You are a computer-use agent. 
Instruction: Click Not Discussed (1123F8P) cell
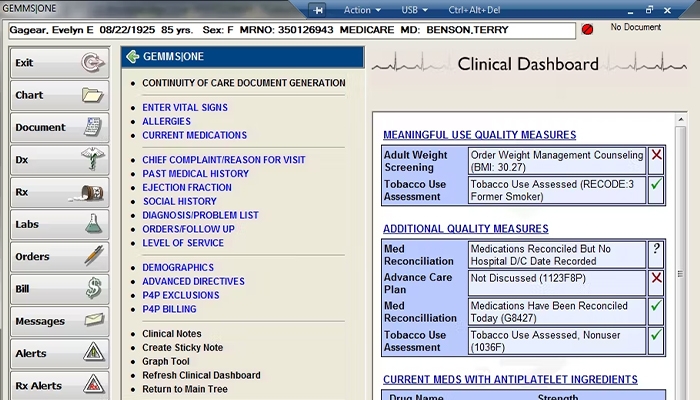tap(557, 283)
